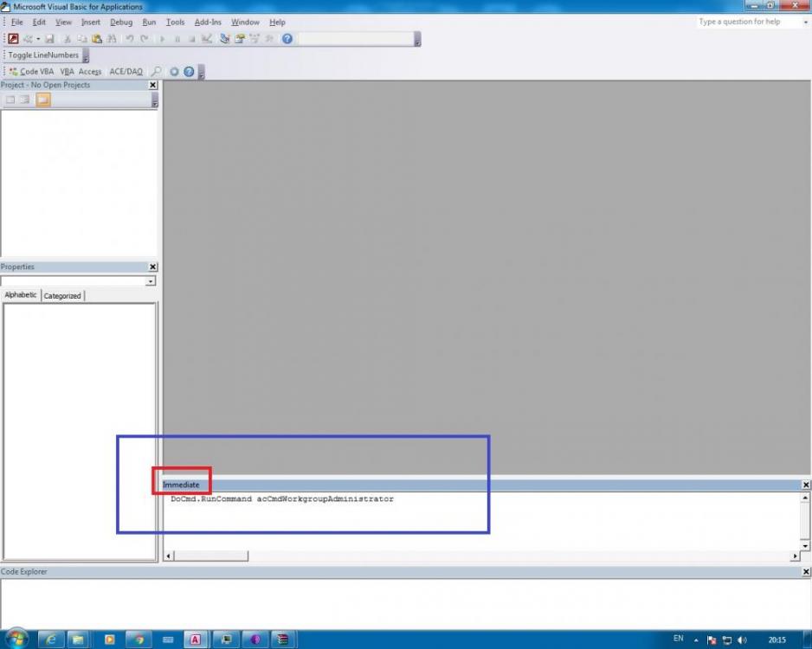The height and width of the screenshot is (649, 812).
Task: Click the Run Sub play icon
Action: click(162, 39)
